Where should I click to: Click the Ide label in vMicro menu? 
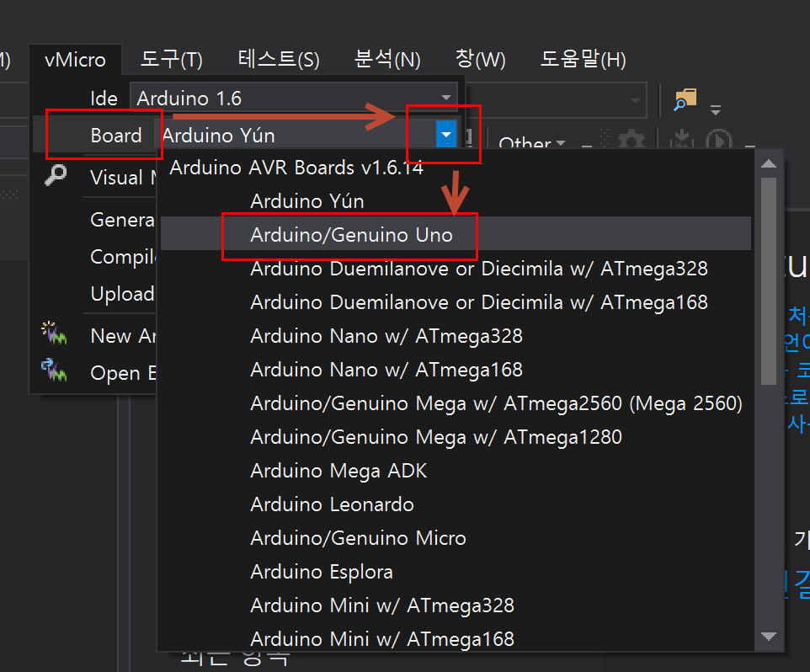104,99
